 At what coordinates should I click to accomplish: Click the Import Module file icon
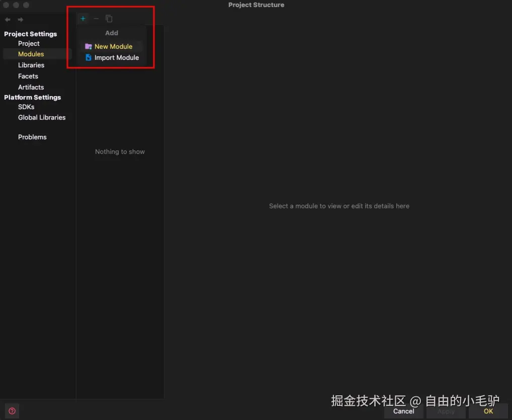(88, 57)
